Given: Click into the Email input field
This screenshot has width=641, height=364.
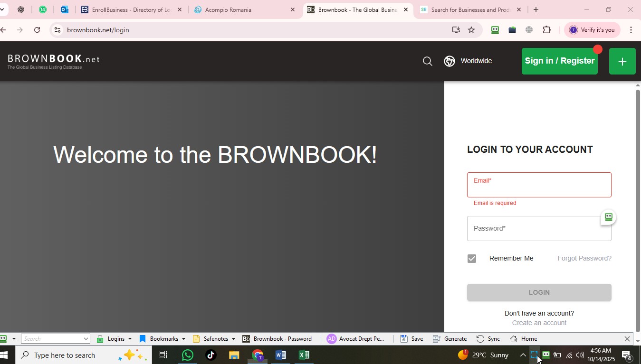Looking at the screenshot, I should 539,187.
